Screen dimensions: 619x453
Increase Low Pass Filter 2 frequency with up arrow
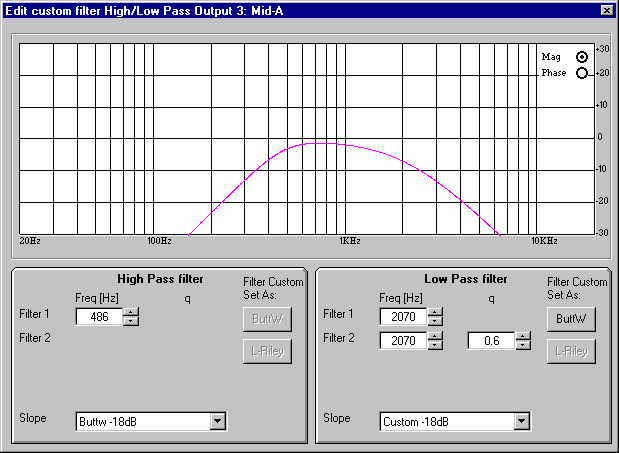[x=435, y=337]
